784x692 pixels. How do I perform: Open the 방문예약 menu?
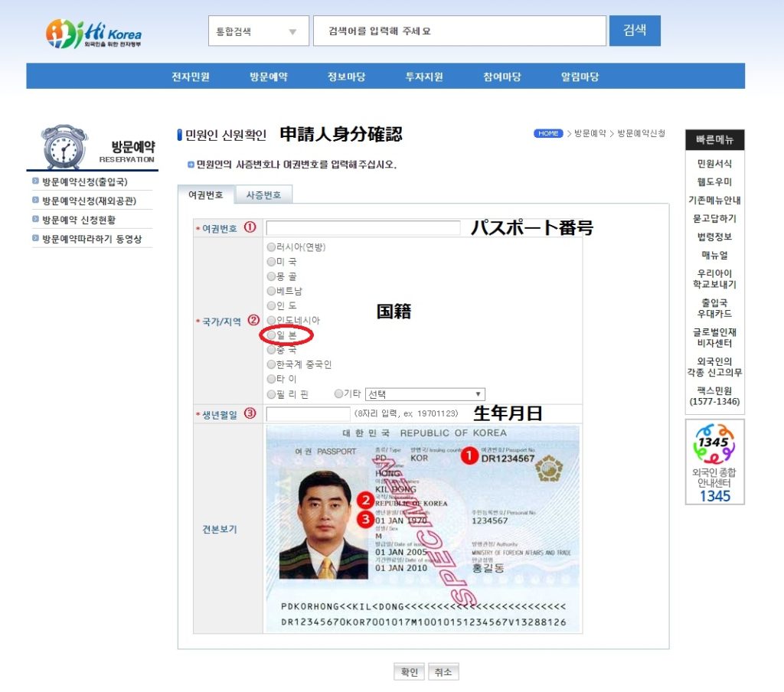point(269,77)
